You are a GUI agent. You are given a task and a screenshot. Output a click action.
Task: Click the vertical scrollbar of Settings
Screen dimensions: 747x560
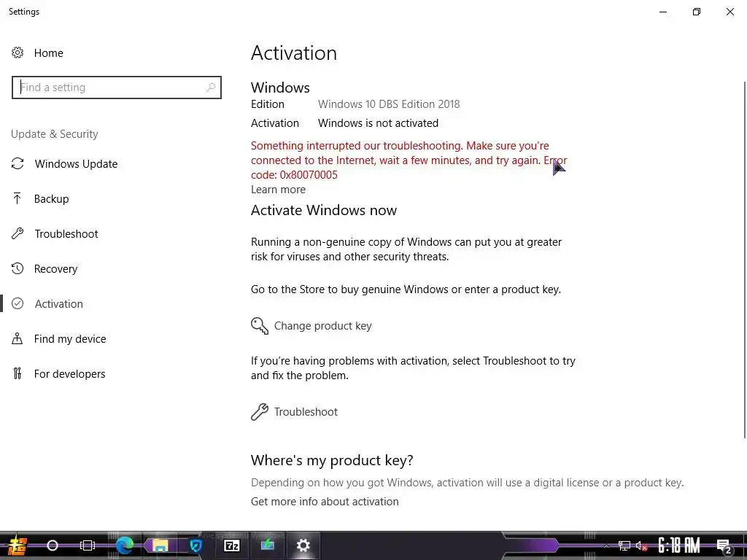click(x=745, y=260)
